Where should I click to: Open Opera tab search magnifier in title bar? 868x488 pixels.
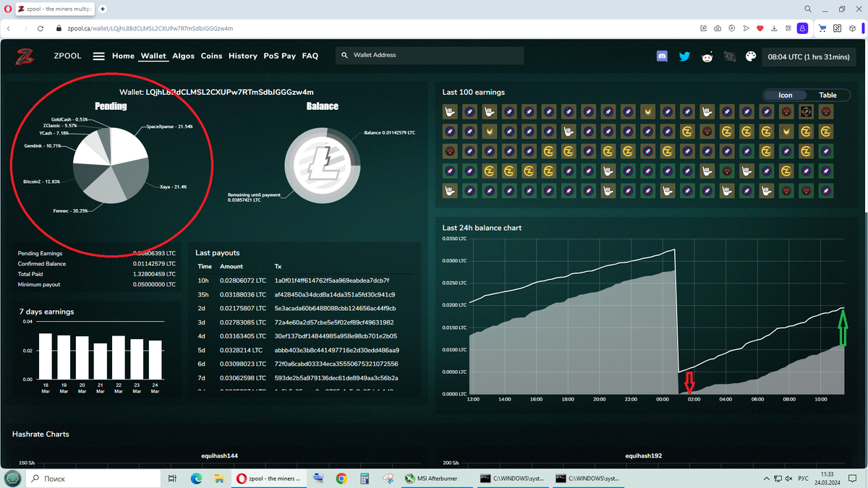pyautogui.click(x=807, y=9)
